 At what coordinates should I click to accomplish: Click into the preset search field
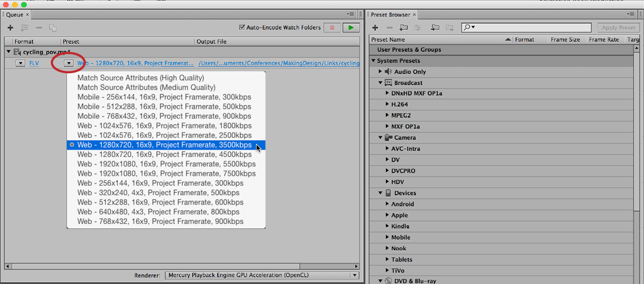click(532, 28)
